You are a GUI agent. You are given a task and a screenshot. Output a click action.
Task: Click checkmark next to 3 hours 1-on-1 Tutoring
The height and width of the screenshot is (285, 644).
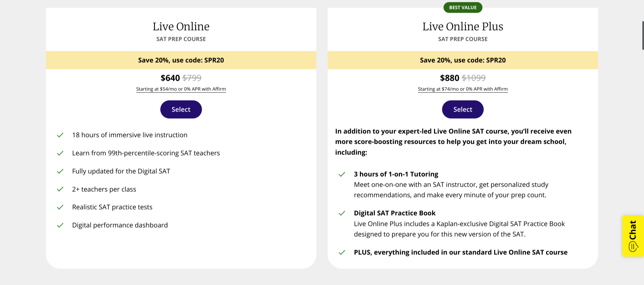(x=342, y=174)
